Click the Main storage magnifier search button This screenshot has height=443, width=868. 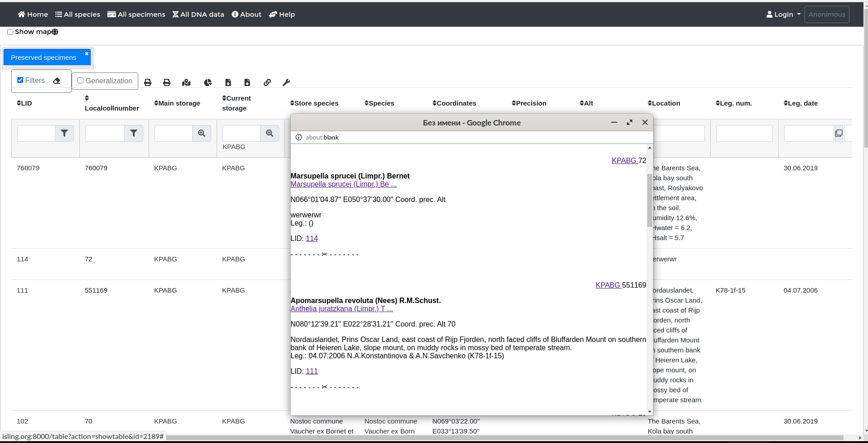(202, 133)
